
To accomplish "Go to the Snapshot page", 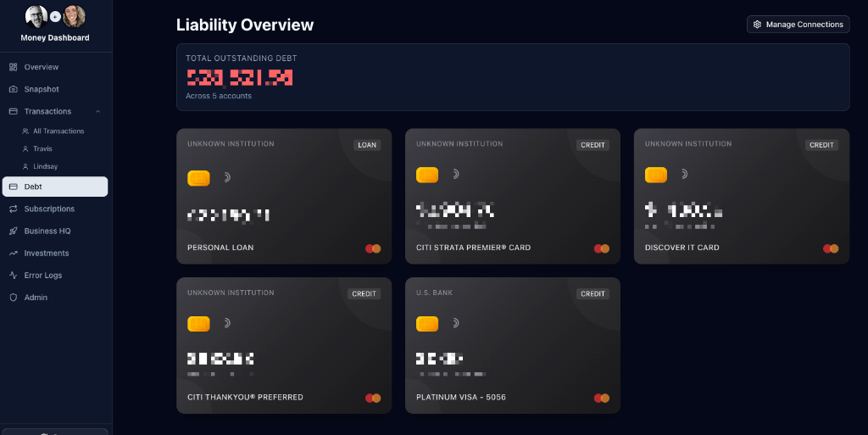I will (x=42, y=89).
